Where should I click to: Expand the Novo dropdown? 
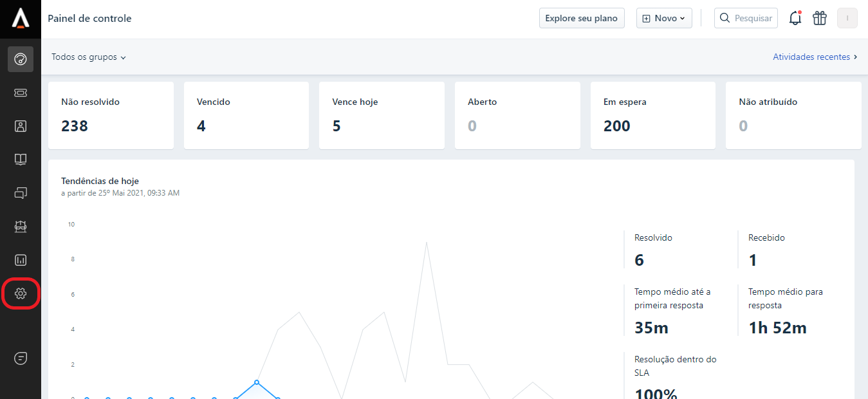(664, 18)
